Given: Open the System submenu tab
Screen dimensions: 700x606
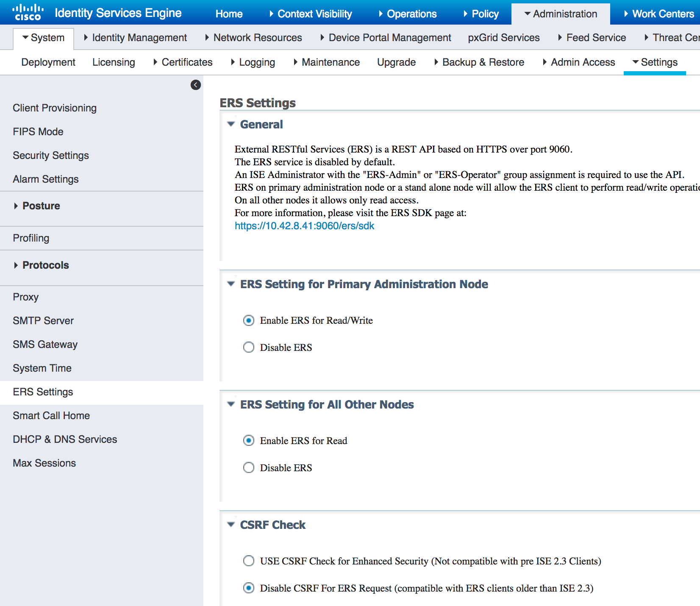Looking at the screenshot, I should click(x=44, y=38).
